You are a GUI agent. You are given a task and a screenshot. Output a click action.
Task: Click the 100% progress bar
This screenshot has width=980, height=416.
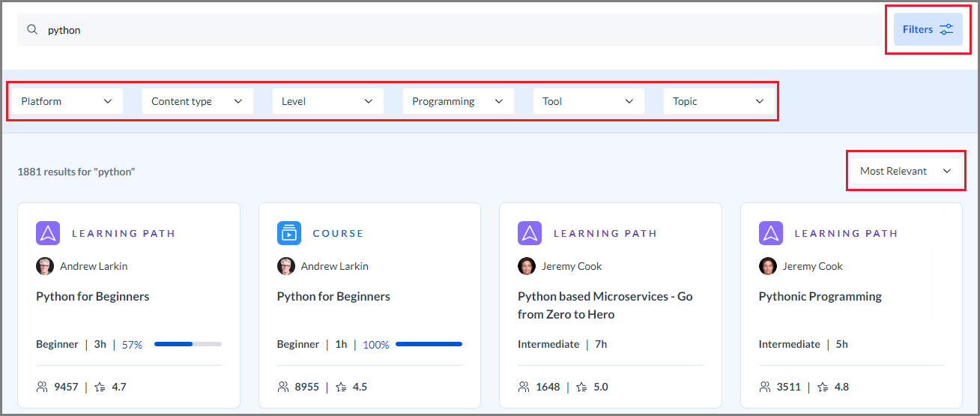click(429, 344)
